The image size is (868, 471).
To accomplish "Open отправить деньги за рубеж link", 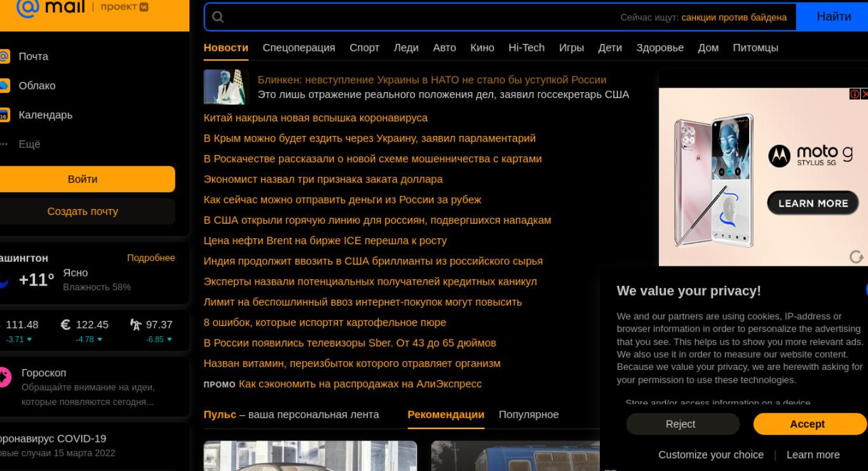I will click(x=342, y=200).
